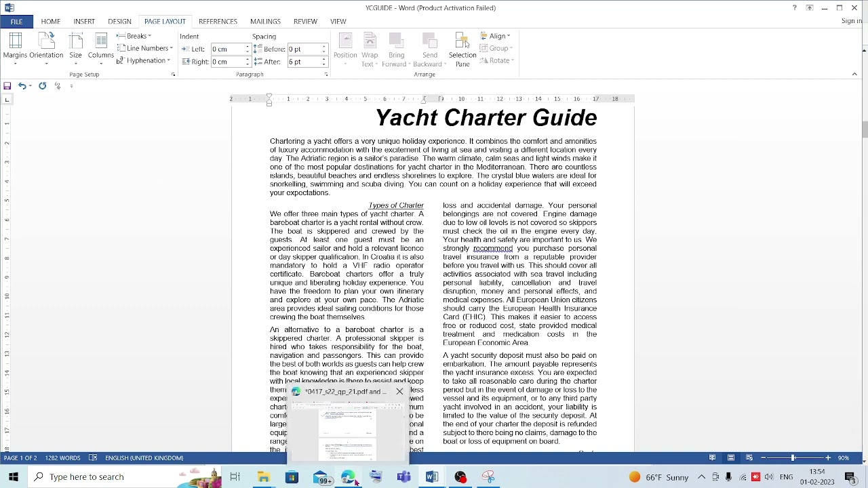This screenshot has height=488, width=868.
Task: Open the FILE tab
Action: point(16,22)
